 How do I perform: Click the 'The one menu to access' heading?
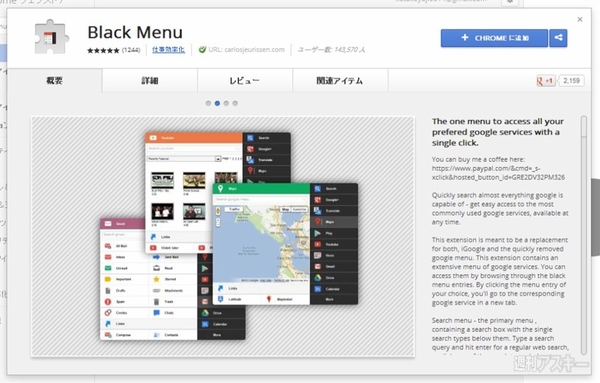(x=497, y=132)
